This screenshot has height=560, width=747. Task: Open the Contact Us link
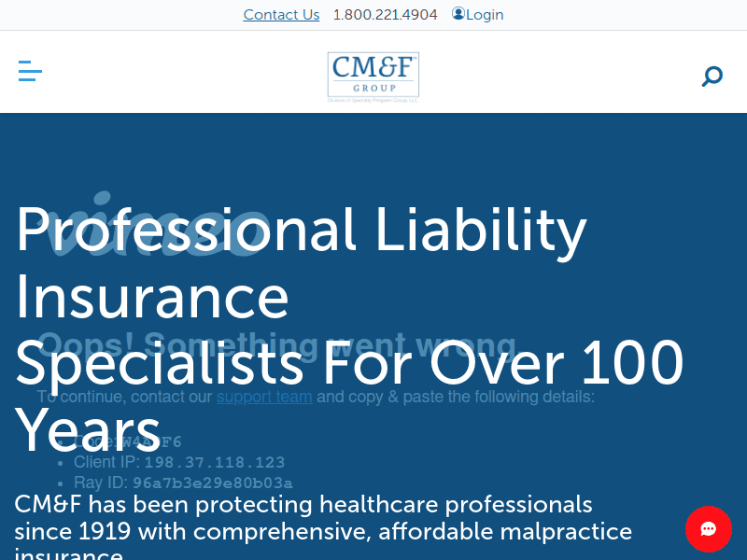pos(281,15)
